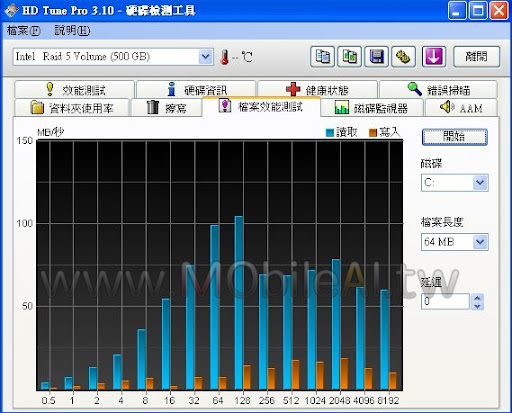Viewport: 512px width, 413px height.
Task: Click the copy text to clipboard icon
Action: coord(322,57)
